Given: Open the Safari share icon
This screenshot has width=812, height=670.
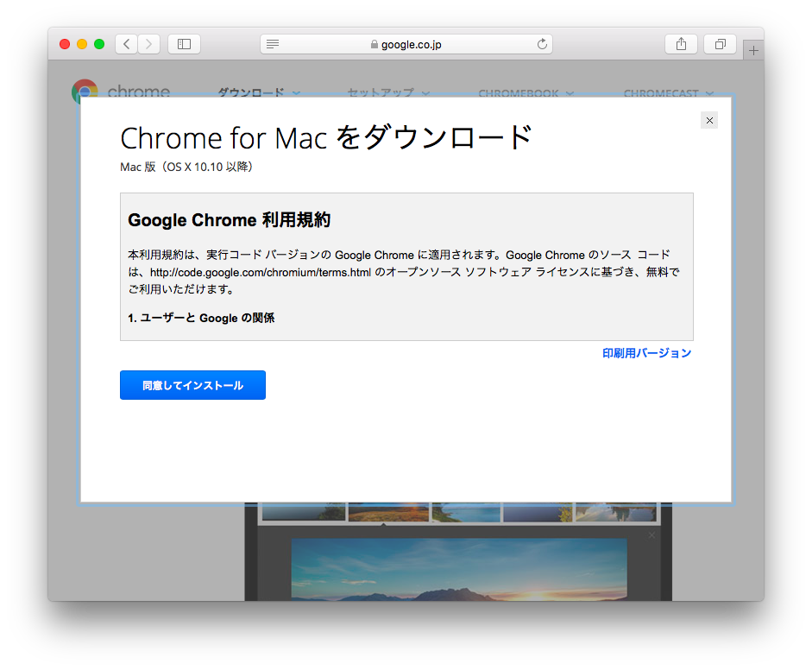Looking at the screenshot, I should click(x=681, y=43).
